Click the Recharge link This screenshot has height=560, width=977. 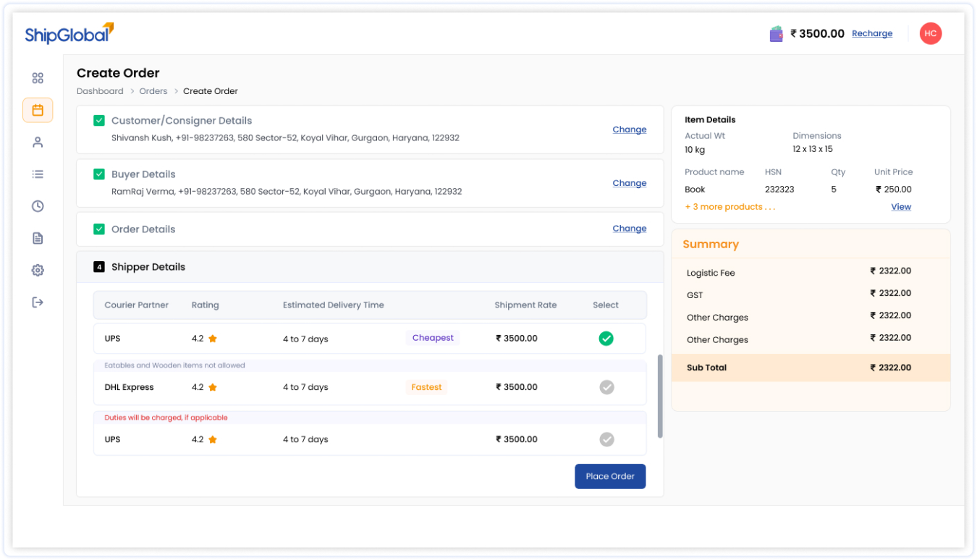pos(872,33)
